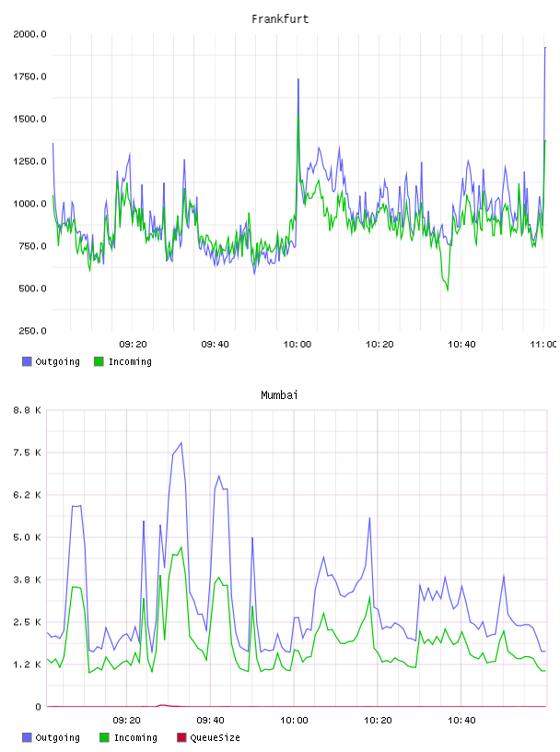560x752 pixels.
Task: Click the 1.2 K y-axis label in Mumbai chart
Action: coord(27,664)
